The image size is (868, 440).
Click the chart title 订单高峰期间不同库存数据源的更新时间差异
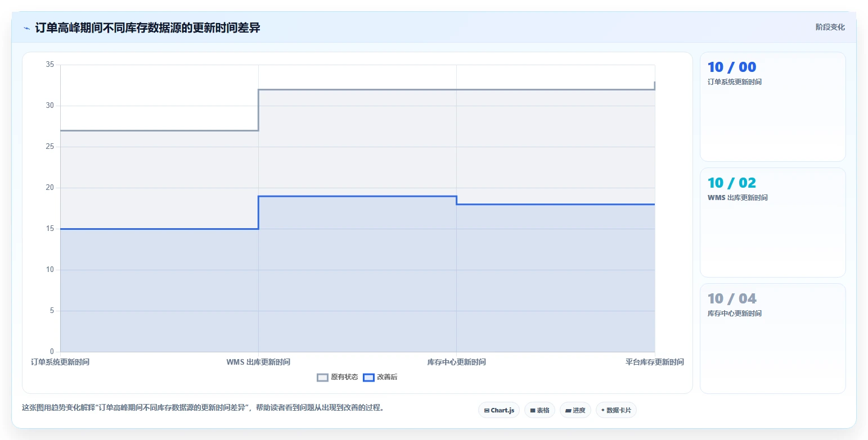click(147, 28)
